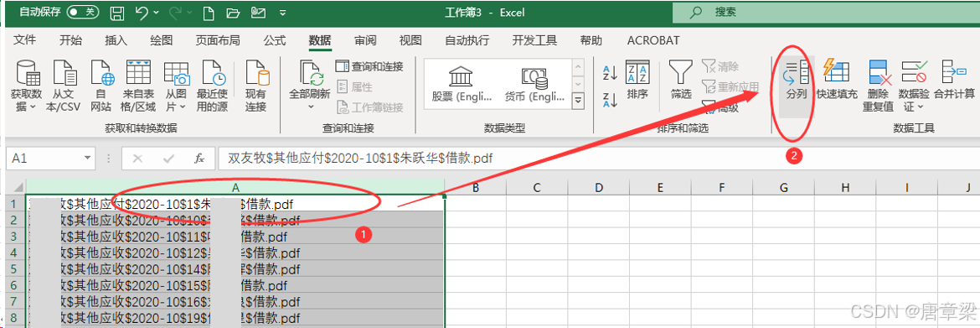Select column A header
The height and width of the screenshot is (328, 980).
(235, 188)
